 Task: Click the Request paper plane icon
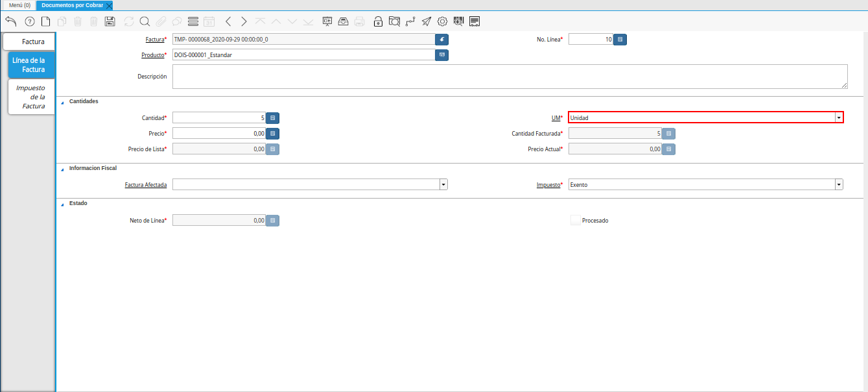click(x=427, y=21)
